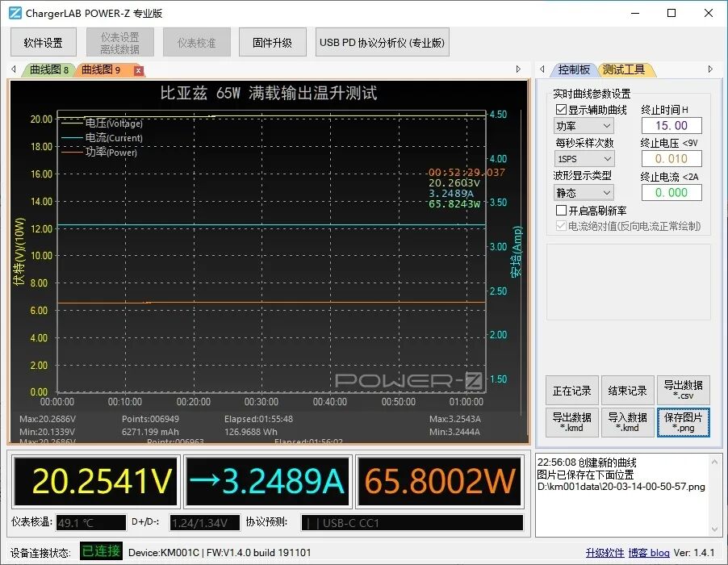The width and height of the screenshot is (728, 565).
Task: Click the Elapsed:01:55:48 text
Action: [x=258, y=419]
